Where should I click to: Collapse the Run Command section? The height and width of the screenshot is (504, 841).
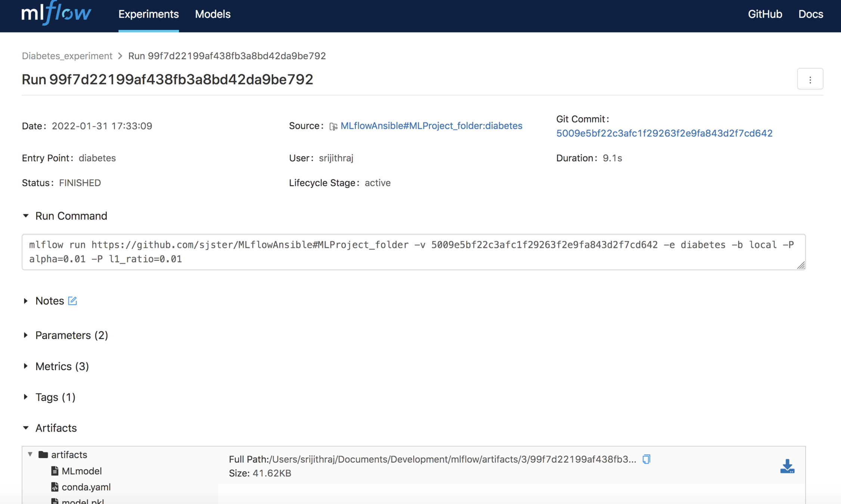(26, 216)
